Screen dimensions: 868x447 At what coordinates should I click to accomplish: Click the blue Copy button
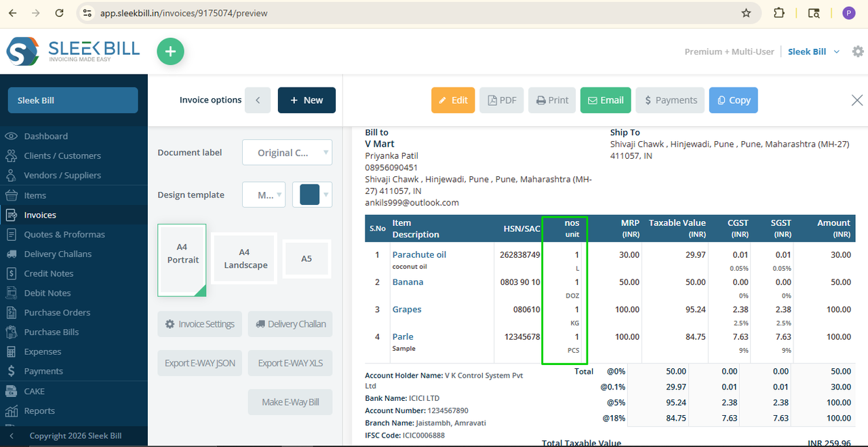[x=734, y=100]
